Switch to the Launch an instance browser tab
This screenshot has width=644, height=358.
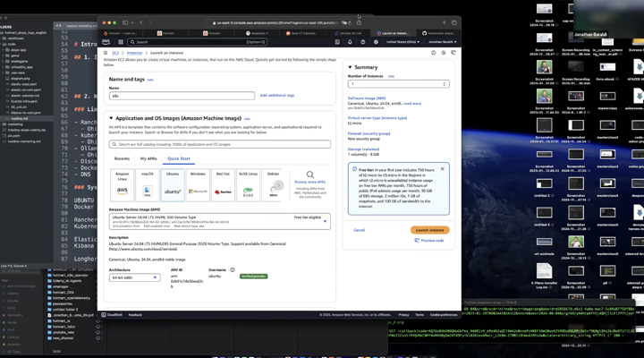tap(393, 33)
